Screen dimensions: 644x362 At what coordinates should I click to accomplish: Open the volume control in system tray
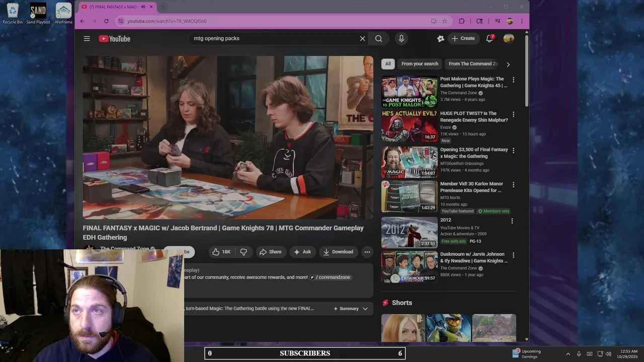608,354
